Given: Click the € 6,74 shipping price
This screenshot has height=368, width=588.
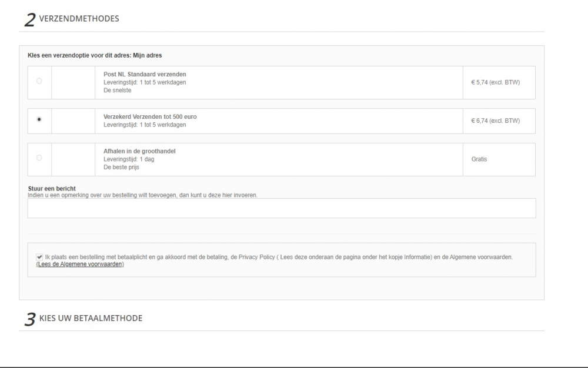Looking at the screenshot, I should (x=495, y=121).
